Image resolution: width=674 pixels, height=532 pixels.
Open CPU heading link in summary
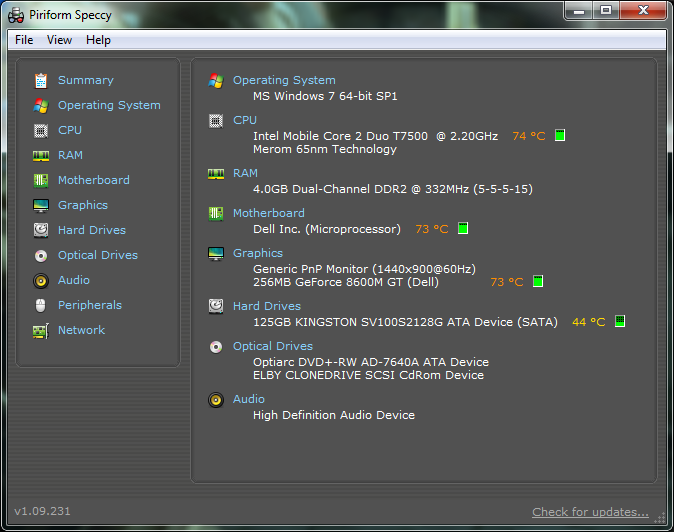click(x=245, y=120)
